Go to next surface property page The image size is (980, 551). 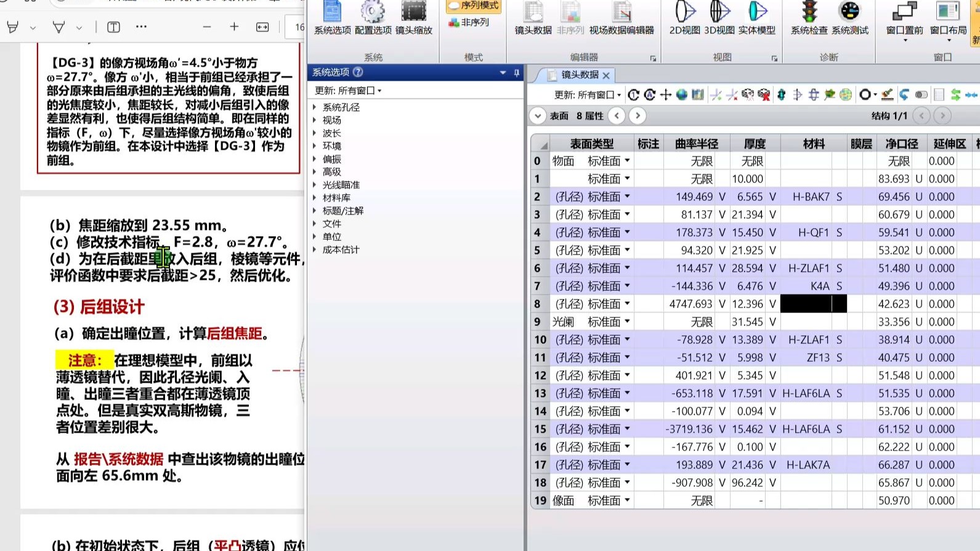click(638, 116)
